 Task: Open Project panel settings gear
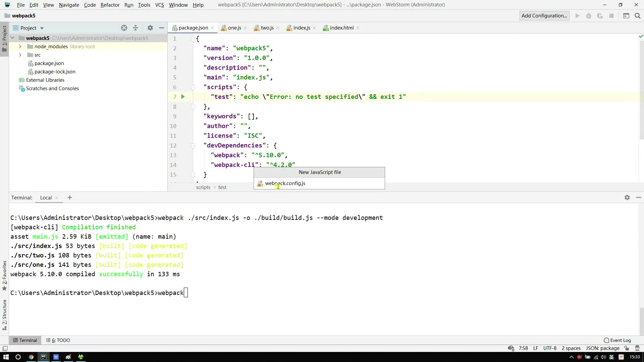point(150,28)
